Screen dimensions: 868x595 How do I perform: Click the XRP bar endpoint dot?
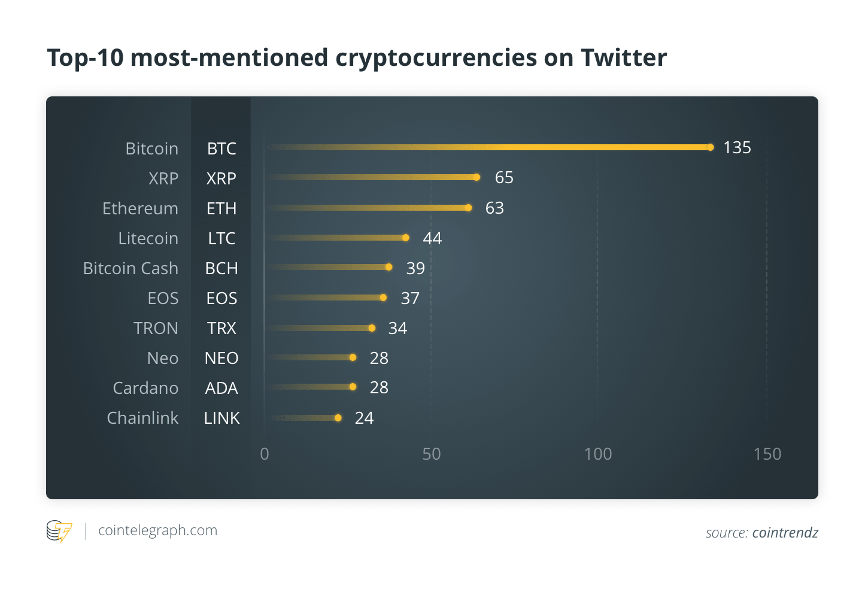tap(477, 177)
